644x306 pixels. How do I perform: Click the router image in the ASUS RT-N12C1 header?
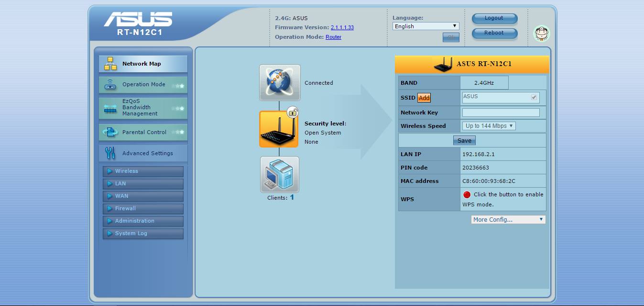(443, 64)
